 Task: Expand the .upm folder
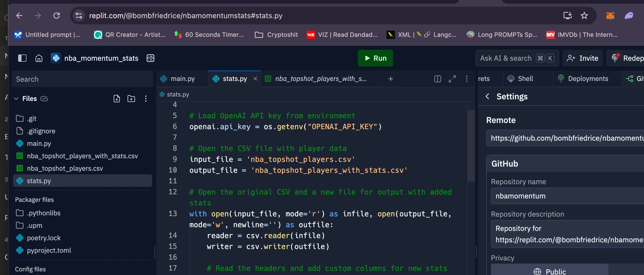tap(83, 225)
